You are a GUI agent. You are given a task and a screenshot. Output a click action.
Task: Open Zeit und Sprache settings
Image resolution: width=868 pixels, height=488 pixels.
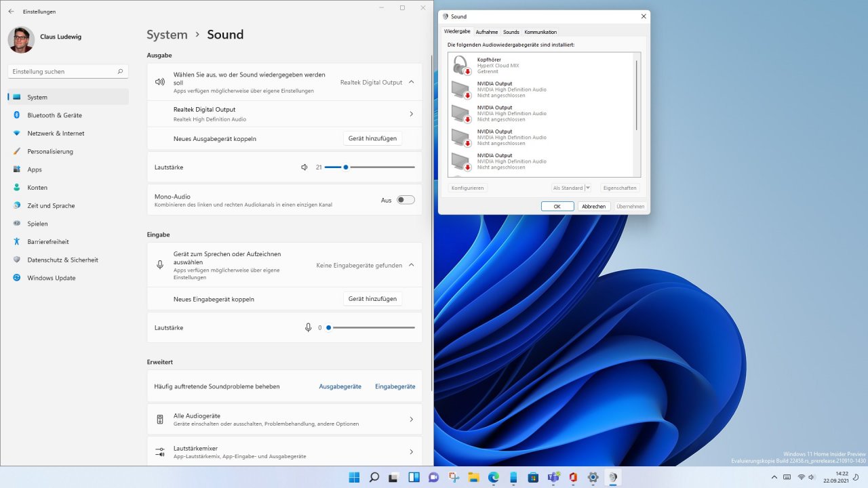[68, 205]
